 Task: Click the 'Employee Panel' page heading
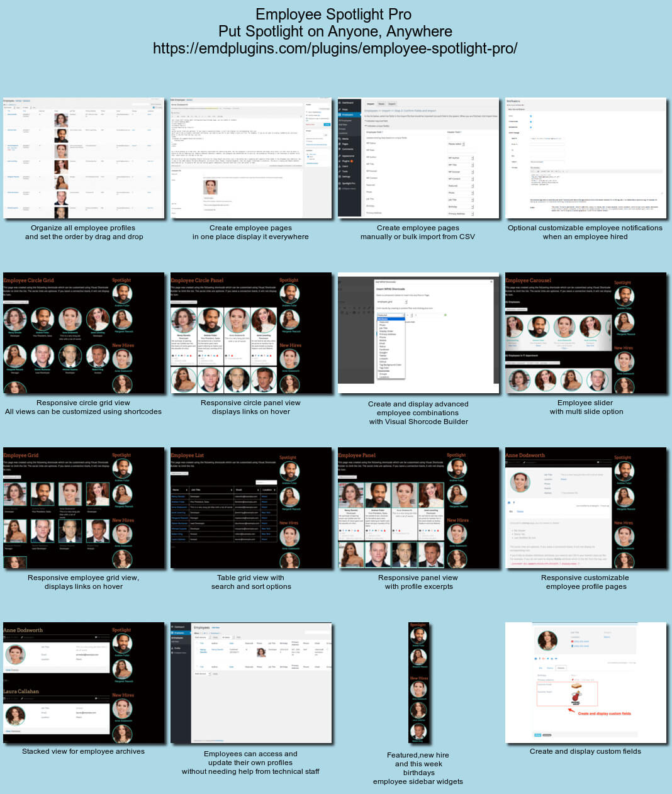click(x=357, y=455)
